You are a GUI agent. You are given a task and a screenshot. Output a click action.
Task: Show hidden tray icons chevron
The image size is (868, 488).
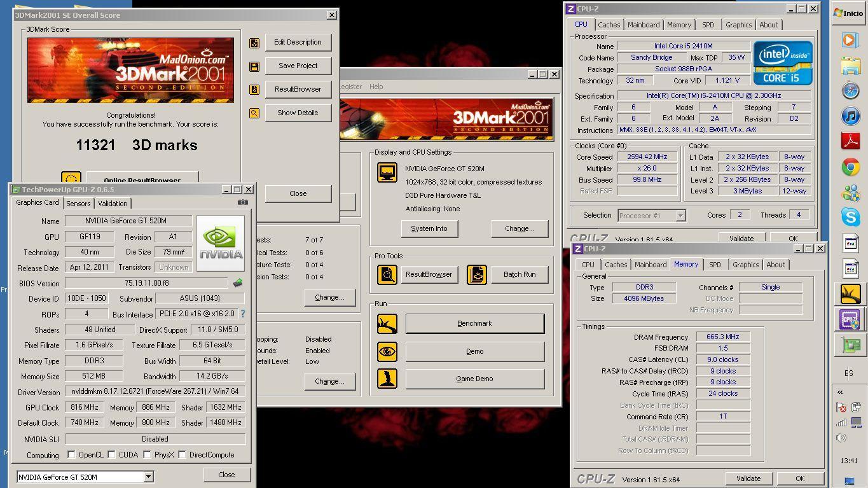point(840,392)
